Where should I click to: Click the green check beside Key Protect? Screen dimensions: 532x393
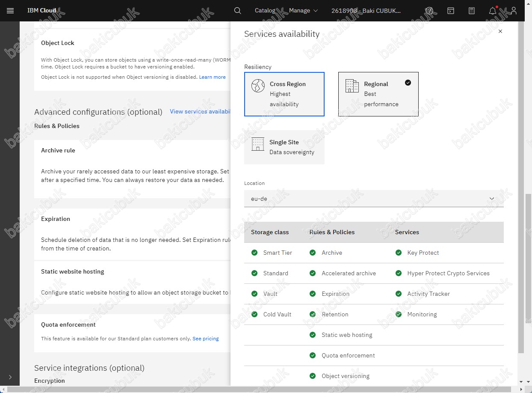[x=399, y=253]
